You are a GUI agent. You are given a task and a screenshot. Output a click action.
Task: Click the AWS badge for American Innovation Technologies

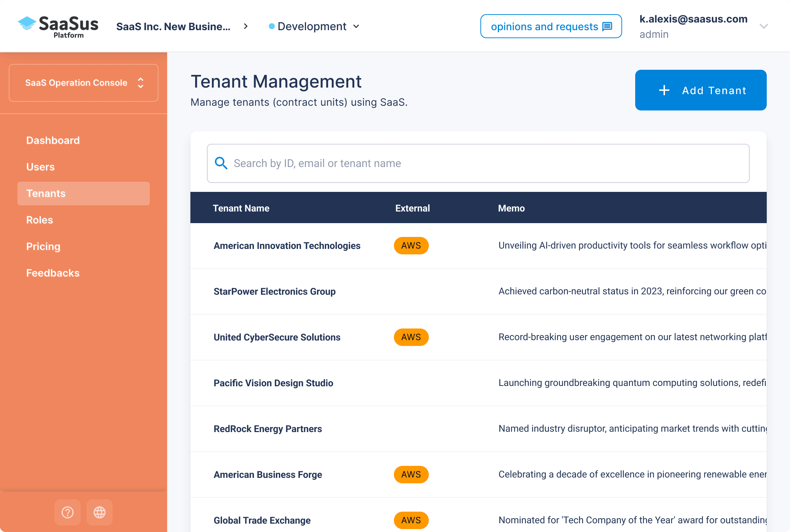[411, 246]
